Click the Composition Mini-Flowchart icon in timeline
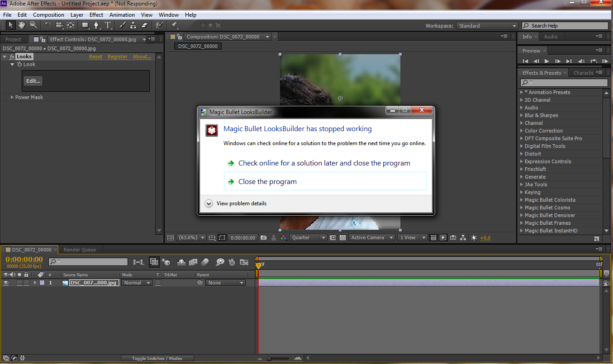This screenshot has width=613, height=364. tap(138, 262)
